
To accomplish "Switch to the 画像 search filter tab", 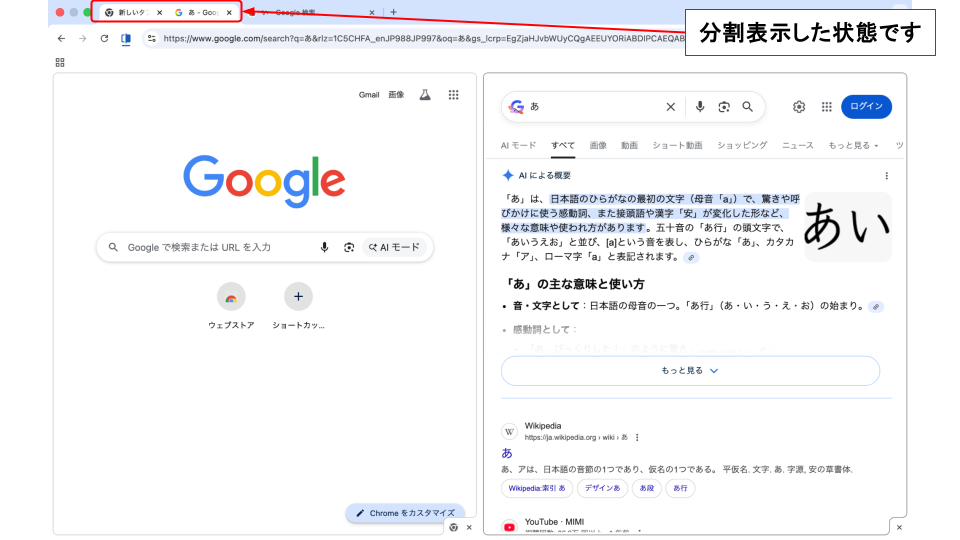I will coord(598,145).
